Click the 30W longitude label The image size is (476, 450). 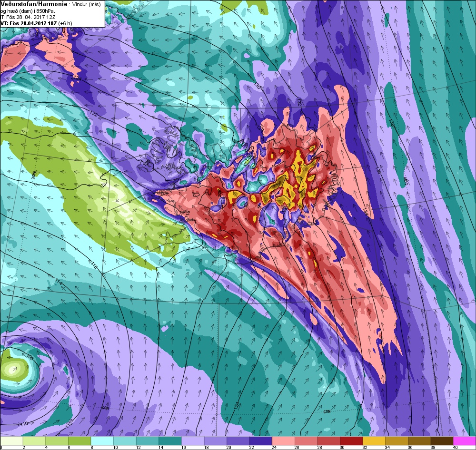[x=33, y=176]
